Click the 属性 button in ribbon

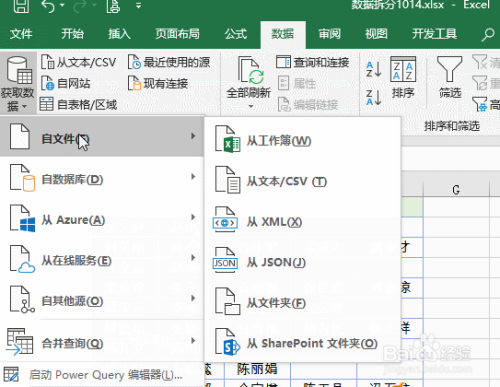297,83
